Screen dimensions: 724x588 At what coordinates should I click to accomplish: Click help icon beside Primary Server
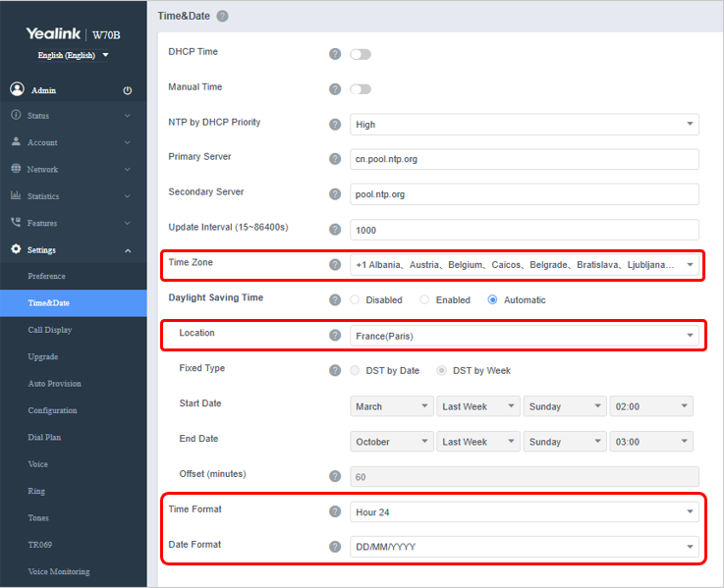335,159
